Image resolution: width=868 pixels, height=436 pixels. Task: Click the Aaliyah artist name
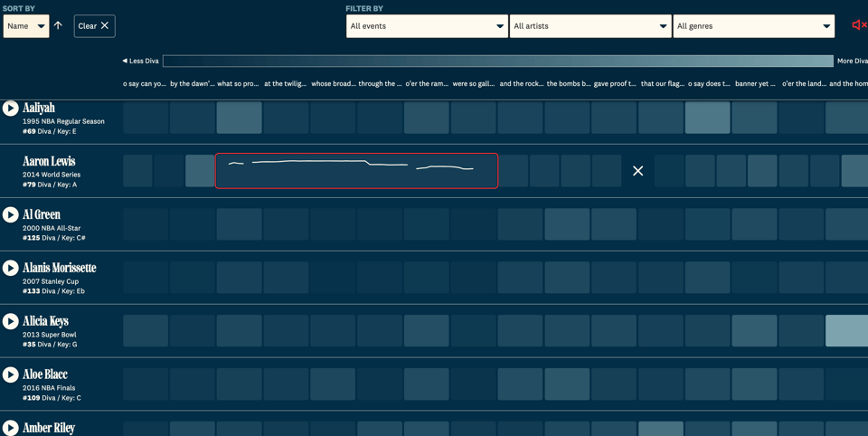pos(39,108)
